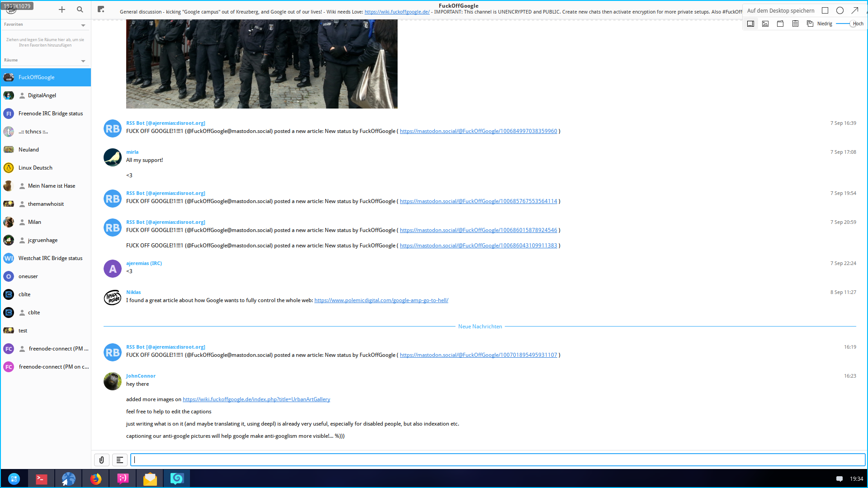Choose the folder save location icon
The height and width of the screenshot is (488, 868).
780,24
